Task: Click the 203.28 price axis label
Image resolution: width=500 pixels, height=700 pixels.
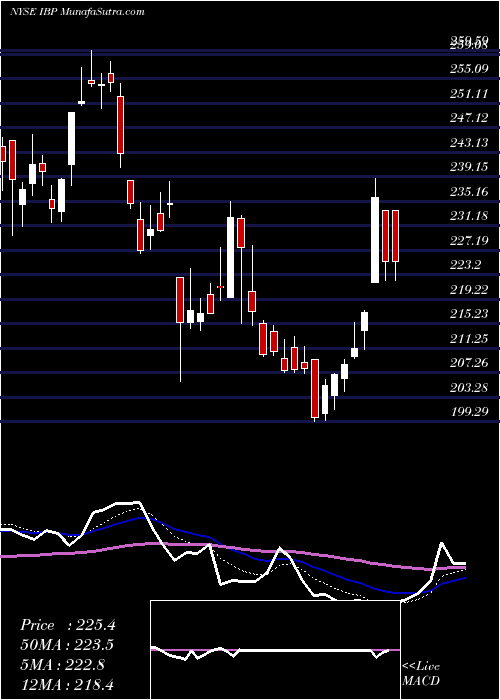Action: (471, 388)
